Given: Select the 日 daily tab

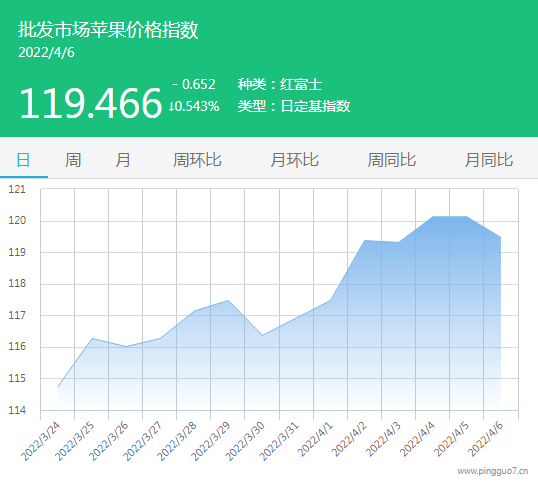Looking at the screenshot, I should coord(23,160).
